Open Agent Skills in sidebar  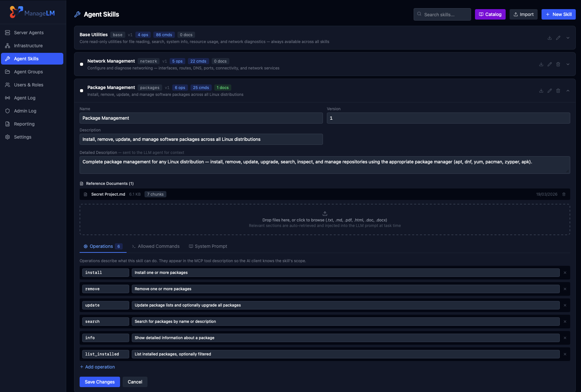point(32,59)
